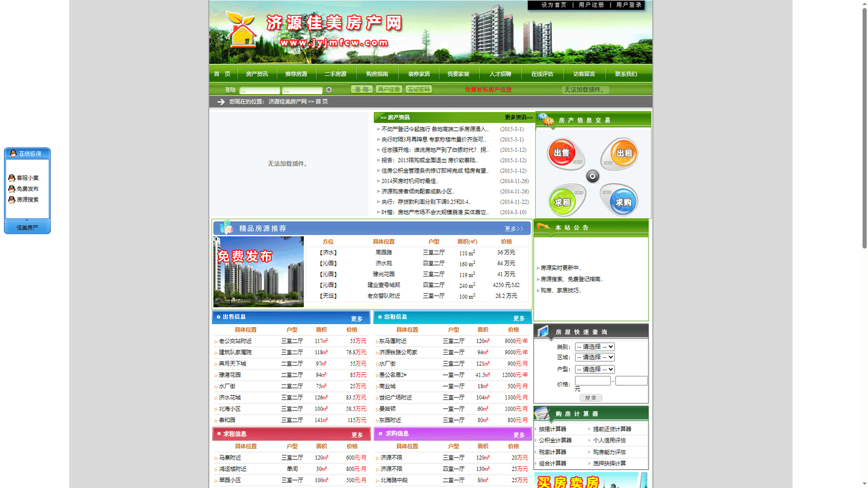Click 用户登录 at the top right
Screen dimensions: 868x488
pos(629,5)
